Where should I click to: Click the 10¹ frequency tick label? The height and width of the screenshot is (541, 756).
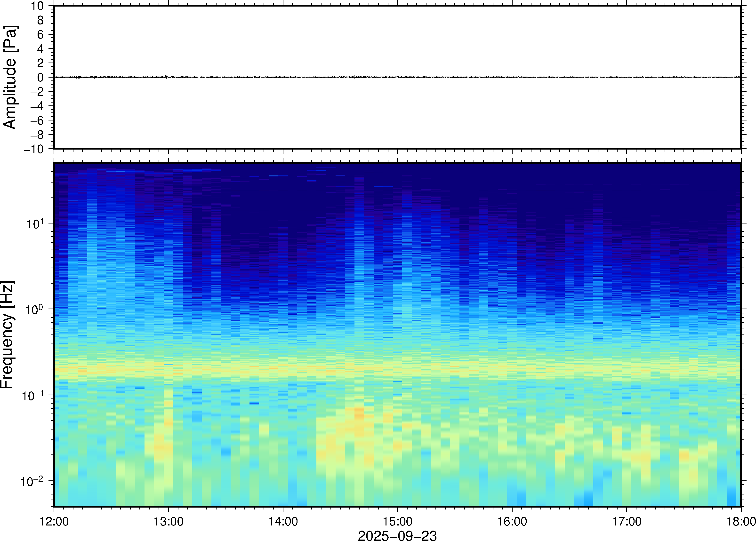35,223
